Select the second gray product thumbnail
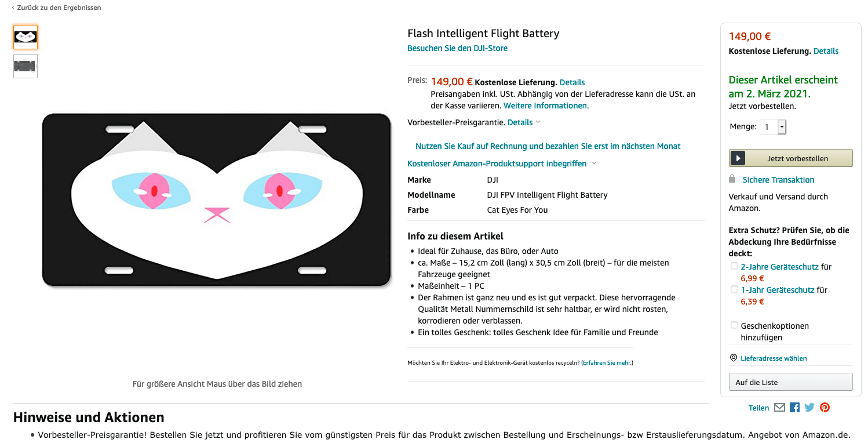 point(25,66)
